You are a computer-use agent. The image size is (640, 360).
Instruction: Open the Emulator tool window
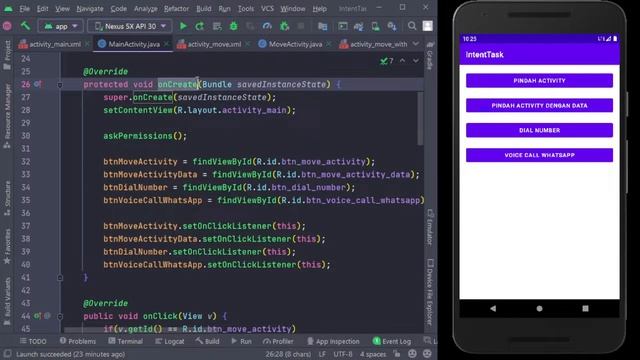point(430,228)
